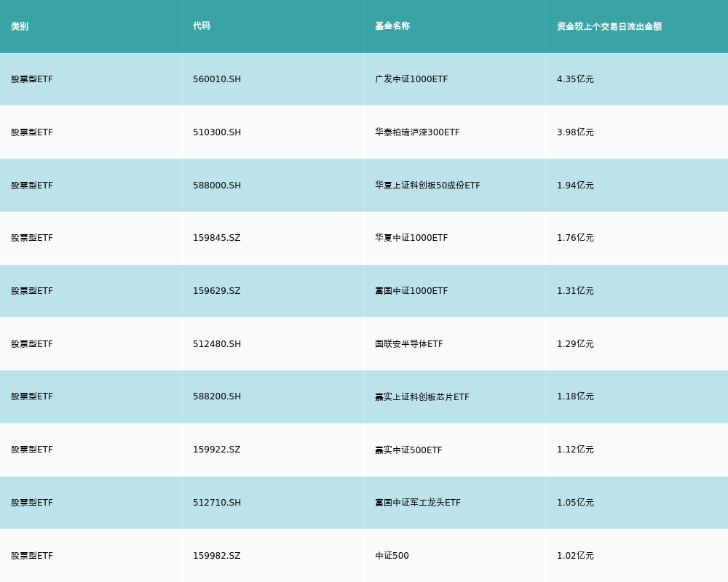The height and width of the screenshot is (582, 728).
Task: Select code 512710.SH
Action: tap(217, 503)
